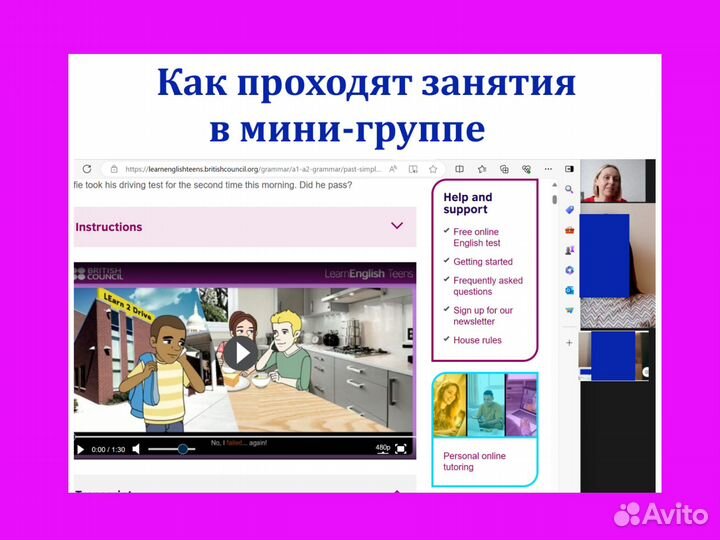The image size is (720, 540).
Task: Open the Collections toolbar icon
Action: tap(504, 169)
